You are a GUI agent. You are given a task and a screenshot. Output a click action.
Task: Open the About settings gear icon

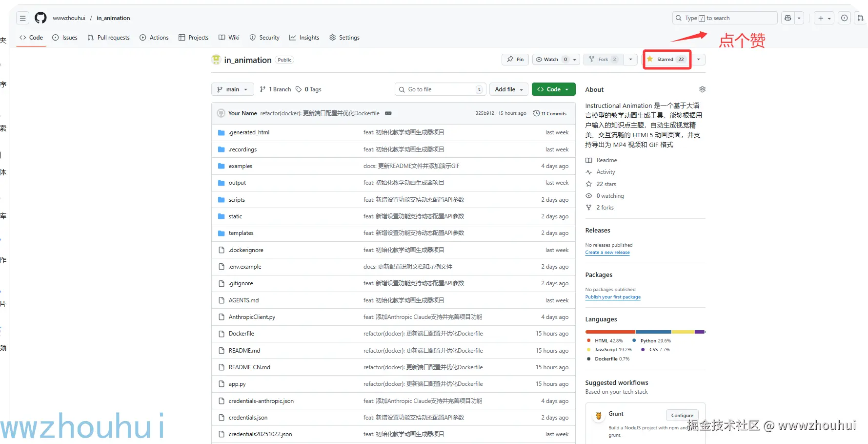pyautogui.click(x=702, y=89)
